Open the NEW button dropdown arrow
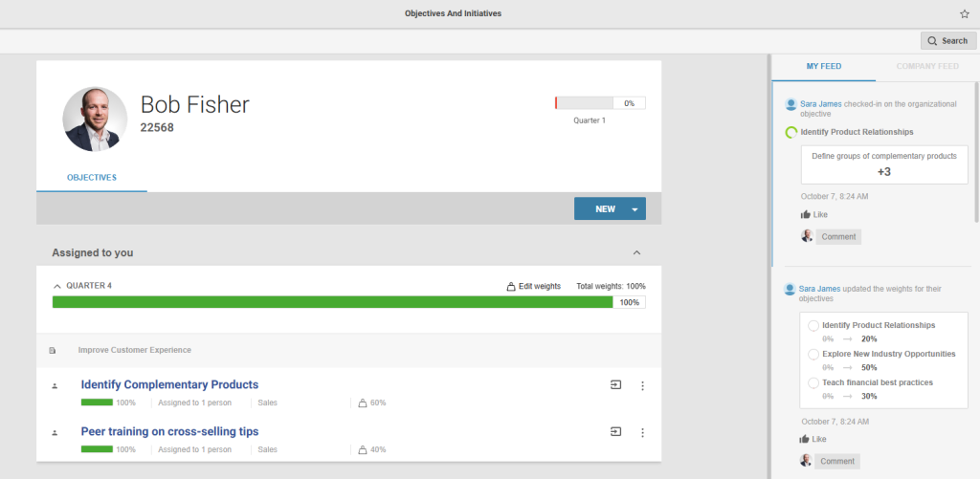The image size is (980, 479). click(x=634, y=209)
